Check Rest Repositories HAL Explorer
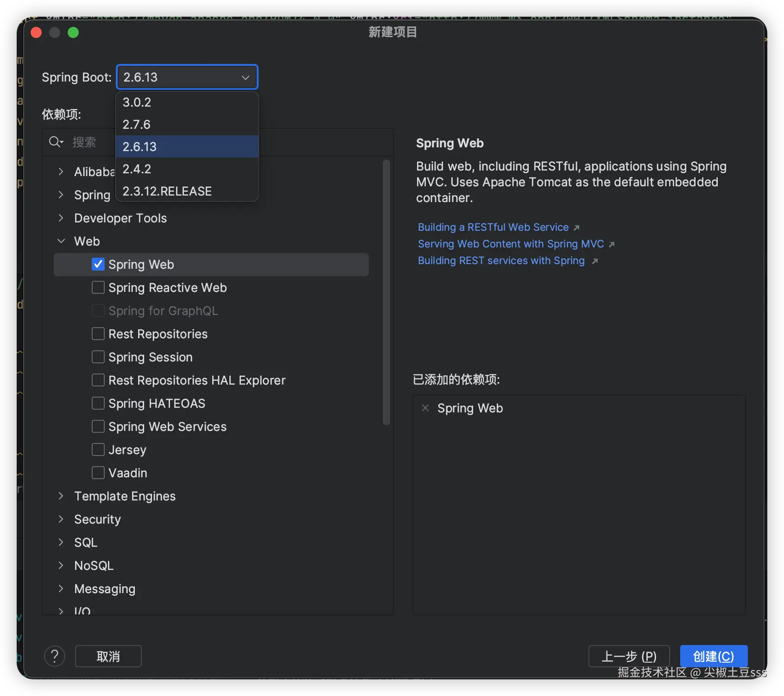This screenshot has height=696, width=784. tap(98, 380)
